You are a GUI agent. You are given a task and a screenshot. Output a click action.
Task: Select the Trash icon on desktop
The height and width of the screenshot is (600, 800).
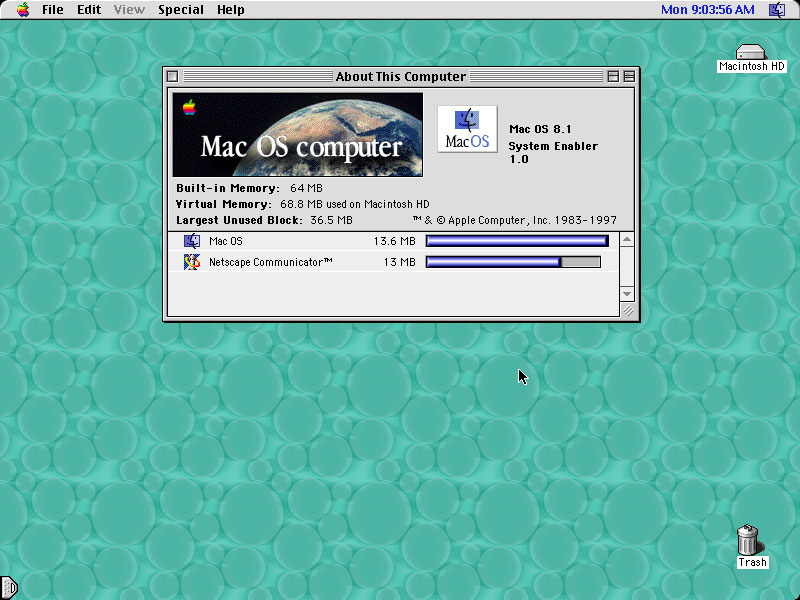tap(748, 540)
